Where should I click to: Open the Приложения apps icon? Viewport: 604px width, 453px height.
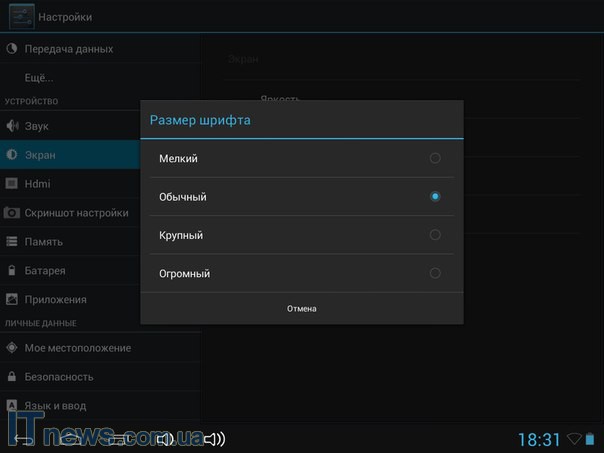tap(12, 299)
